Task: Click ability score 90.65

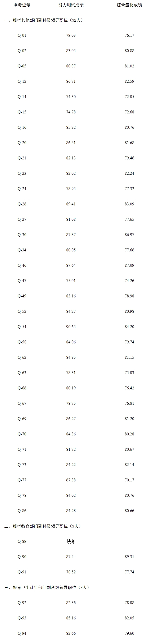Action: [x=71, y=327]
